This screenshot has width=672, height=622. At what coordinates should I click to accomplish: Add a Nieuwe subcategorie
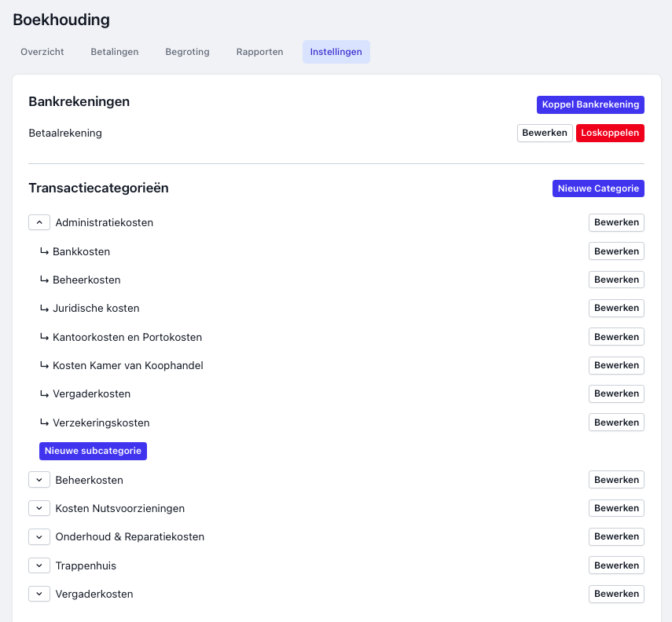tap(93, 451)
